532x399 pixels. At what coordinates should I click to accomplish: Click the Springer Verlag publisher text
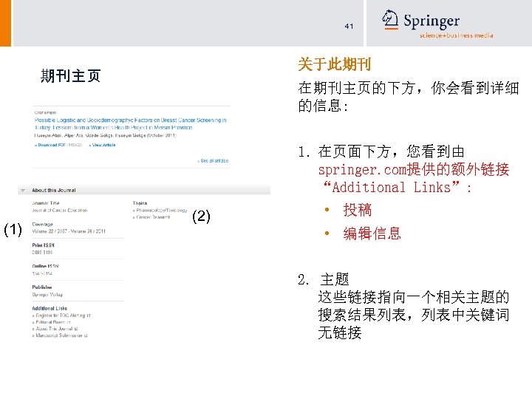[x=47, y=295]
